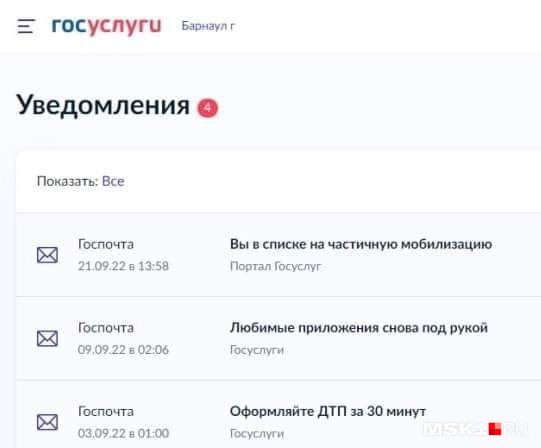Click envelope icon of mobilization message
Image resolution: width=541 pixels, height=448 pixels.
click(x=47, y=255)
